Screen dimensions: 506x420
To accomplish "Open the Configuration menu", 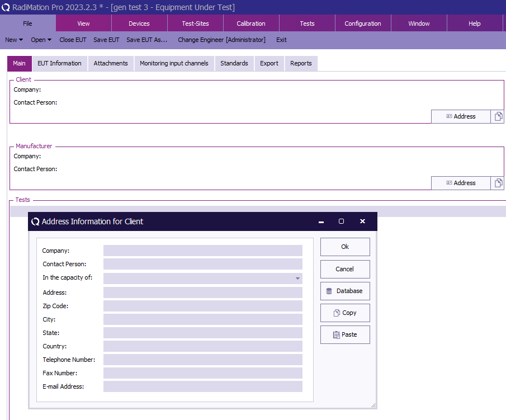I will pos(363,23).
